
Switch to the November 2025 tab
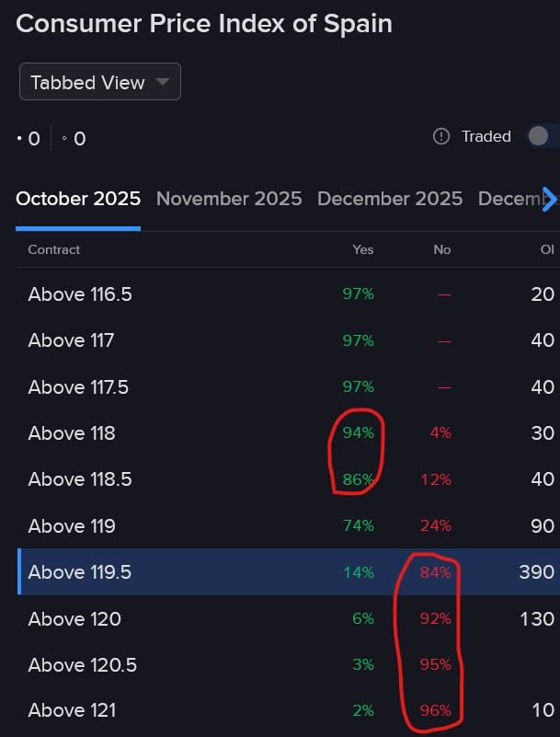pos(228,198)
